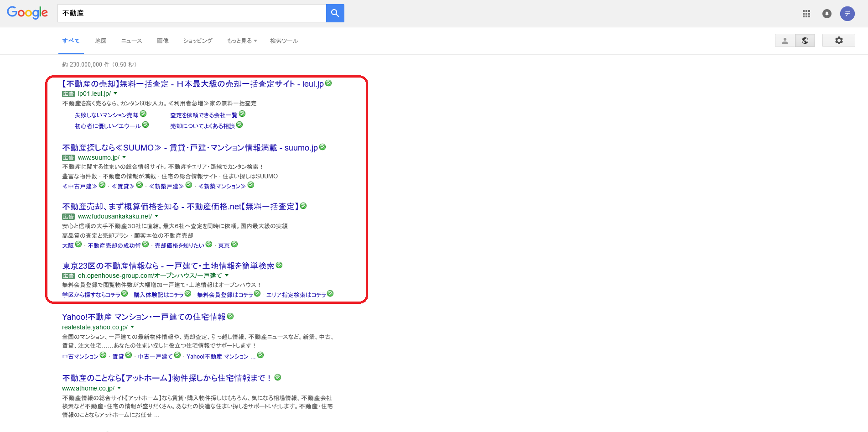Image resolution: width=868 pixels, height=432 pixels.
Task: Switch to the ニュース tab
Action: (x=132, y=41)
